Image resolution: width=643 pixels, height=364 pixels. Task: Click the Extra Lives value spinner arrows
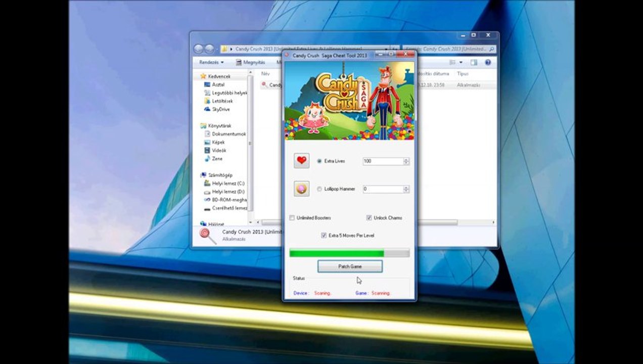[406, 161]
